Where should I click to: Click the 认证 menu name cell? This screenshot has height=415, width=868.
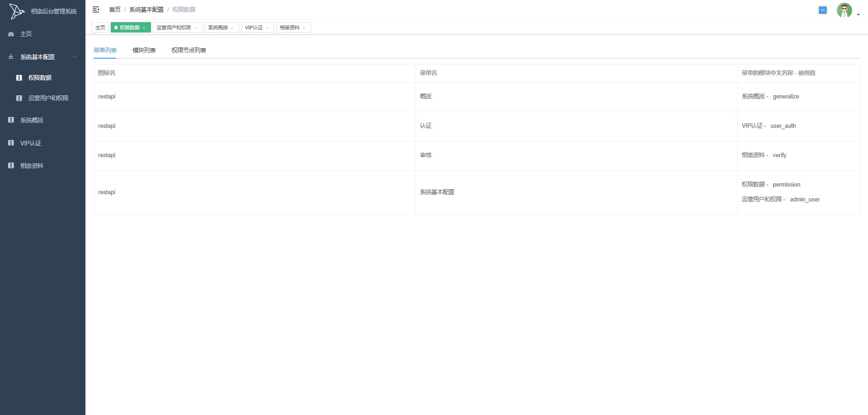[426, 126]
